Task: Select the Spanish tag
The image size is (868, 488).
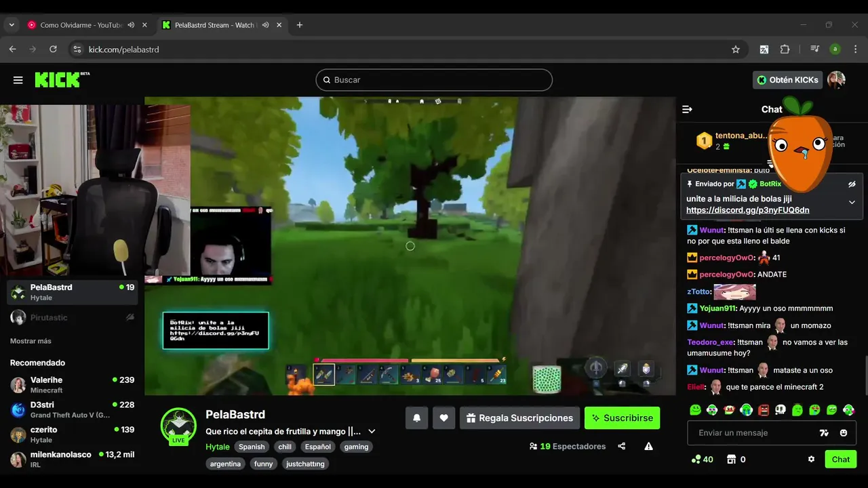Action: [252, 447]
